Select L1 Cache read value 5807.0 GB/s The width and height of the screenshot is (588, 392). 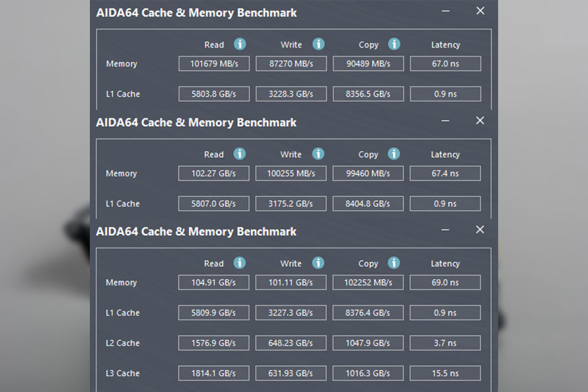pos(214,204)
